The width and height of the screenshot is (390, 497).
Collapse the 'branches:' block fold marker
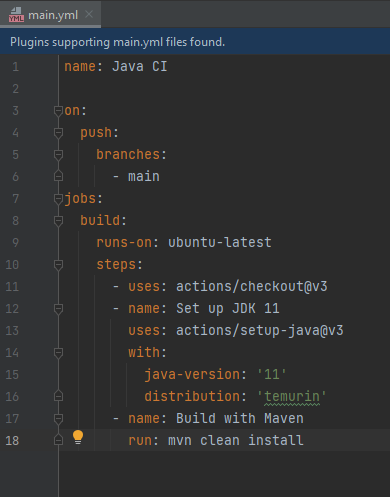(58, 155)
